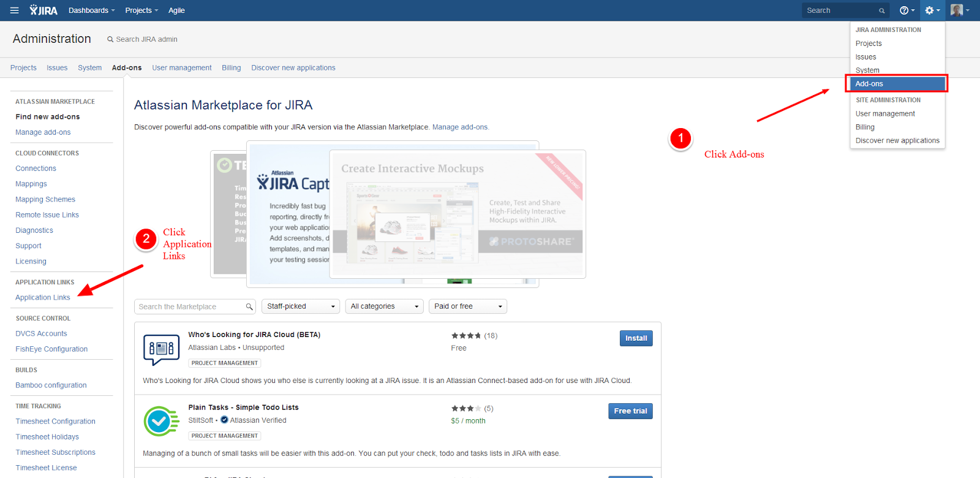Choose Issues in gear dropdown menu
The width and height of the screenshot is (980, 478).
click(897, 57)
